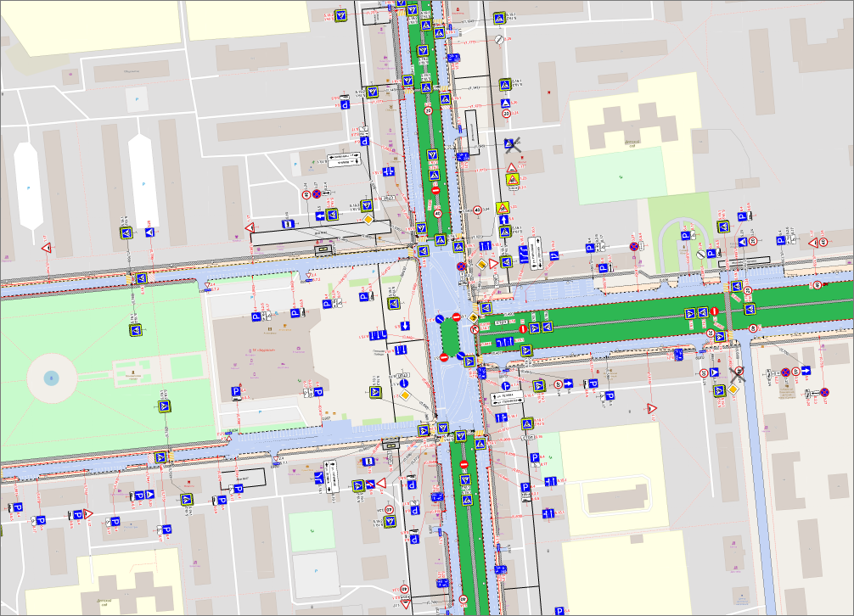Select the yellow pedestrian warning sign northeast of the intersection
The height and width of the screenshot is (616, 854).
(x=503, y=208)
